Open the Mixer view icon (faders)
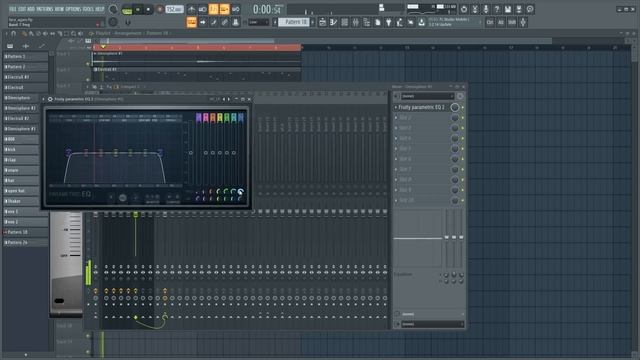Image resolution: width=640 pixels, height=360 pixels. point(356,22)
